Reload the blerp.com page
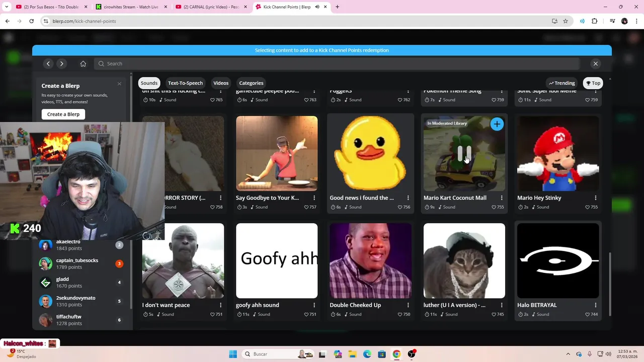 (x=31, y=21)
